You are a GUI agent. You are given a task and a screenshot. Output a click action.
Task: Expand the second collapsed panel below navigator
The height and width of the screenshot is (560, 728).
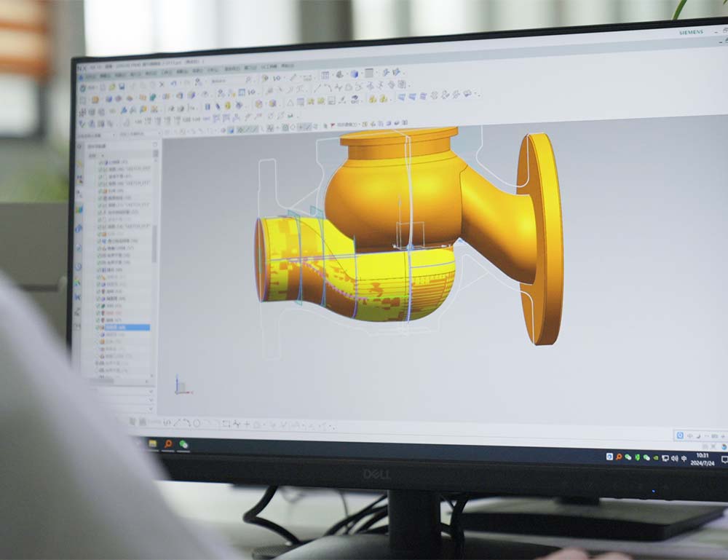(x=151, y=401)
